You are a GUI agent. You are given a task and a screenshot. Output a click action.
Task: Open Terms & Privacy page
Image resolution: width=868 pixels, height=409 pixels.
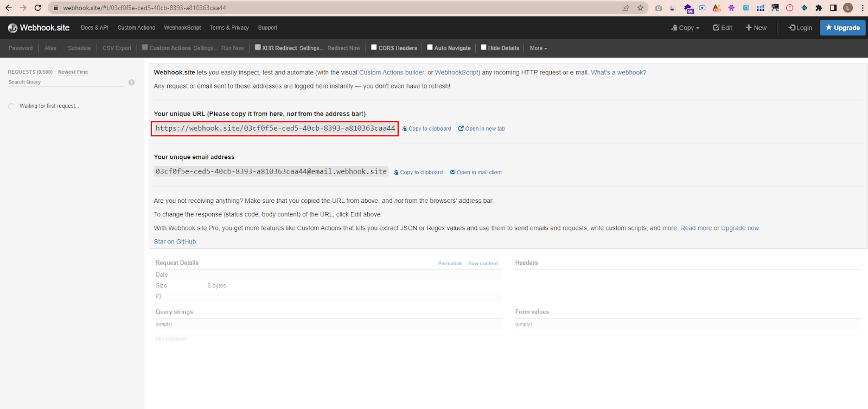click(229, 28)
